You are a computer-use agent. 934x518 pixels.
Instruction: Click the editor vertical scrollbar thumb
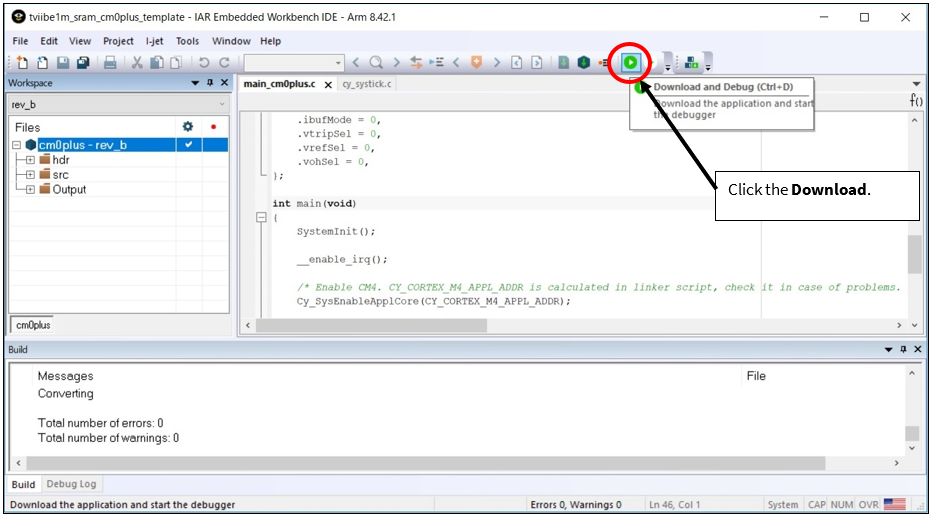pyautogui.click(x=914, y=254)
